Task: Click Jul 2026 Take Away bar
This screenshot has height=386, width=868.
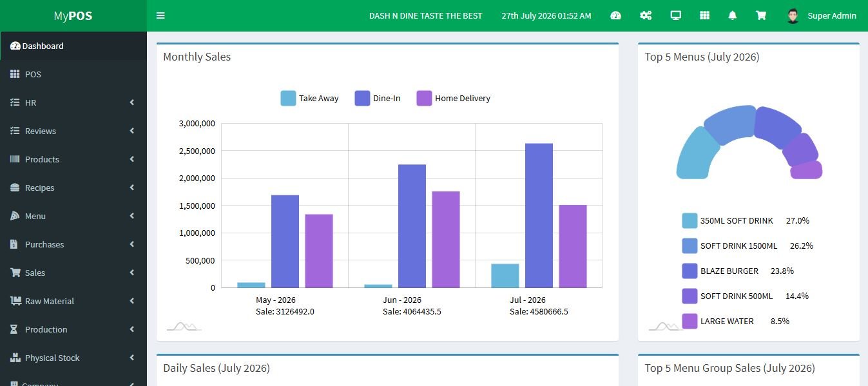Action: pyautogui.click(x=505, y=276)
